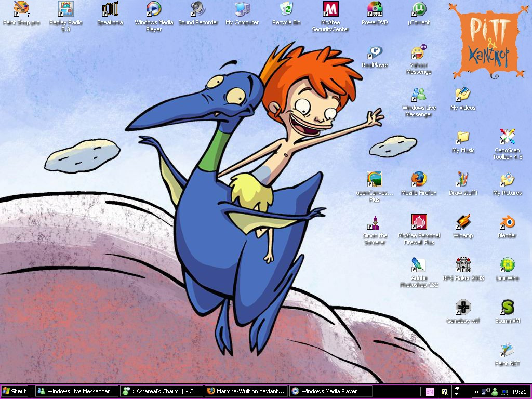Switch to the Windows Media Player taskbar window
Screen dimensions: 532x399
click(331, 391)
